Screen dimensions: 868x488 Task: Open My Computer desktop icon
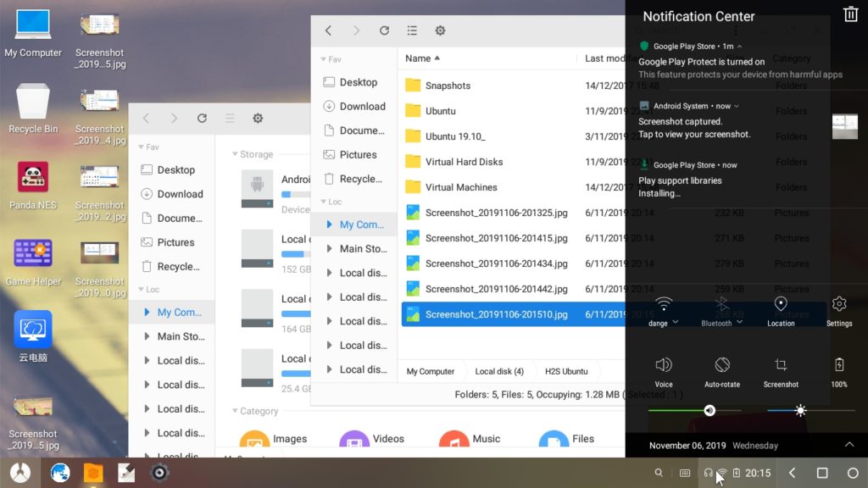(x=33, y=33)
